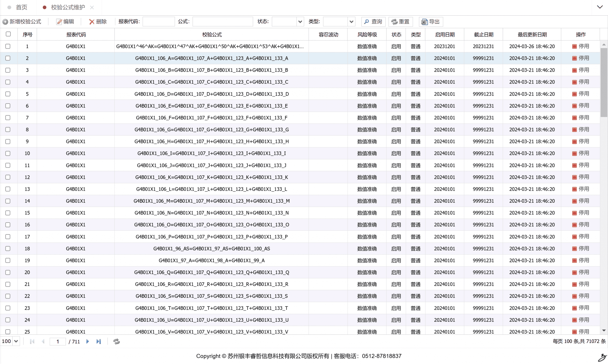Click the 最后更新日期 column header

[532, 35]
